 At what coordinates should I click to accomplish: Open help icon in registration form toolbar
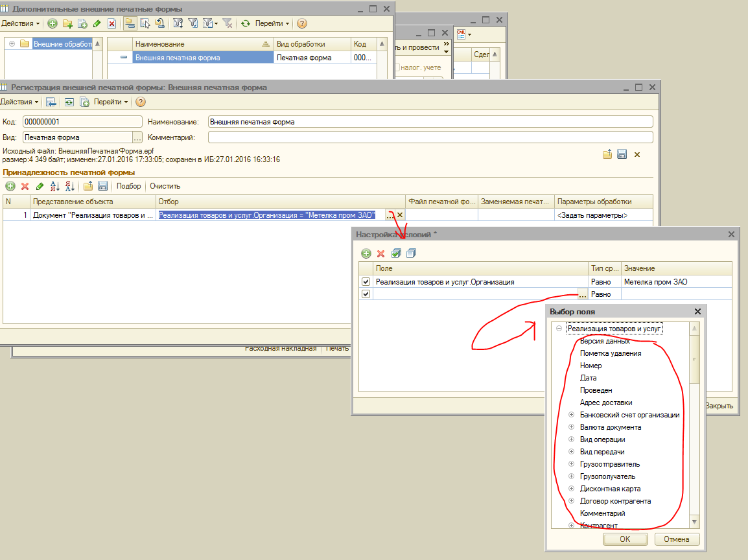coord(140,102)
